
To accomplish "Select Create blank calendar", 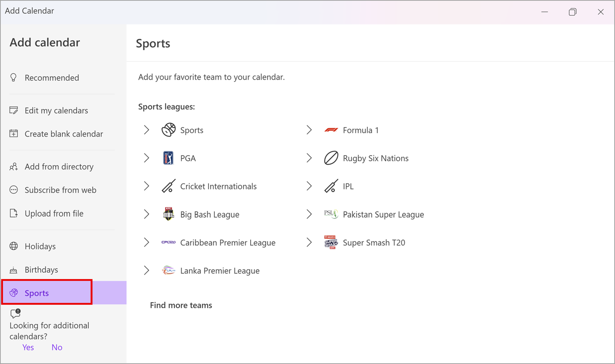I will pos(64,134).
